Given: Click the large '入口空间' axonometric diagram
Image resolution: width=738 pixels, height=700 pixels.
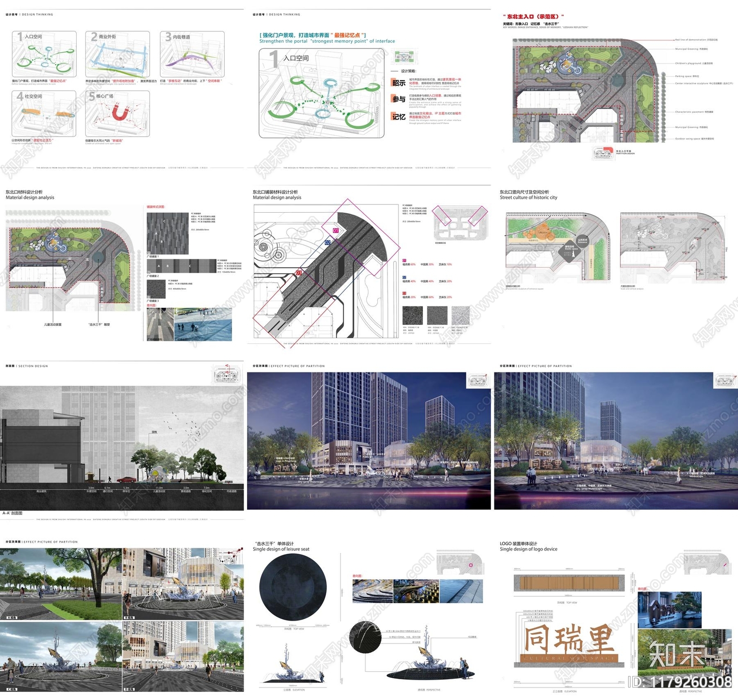Looking at the screenshot, I should tap(321, 93).
